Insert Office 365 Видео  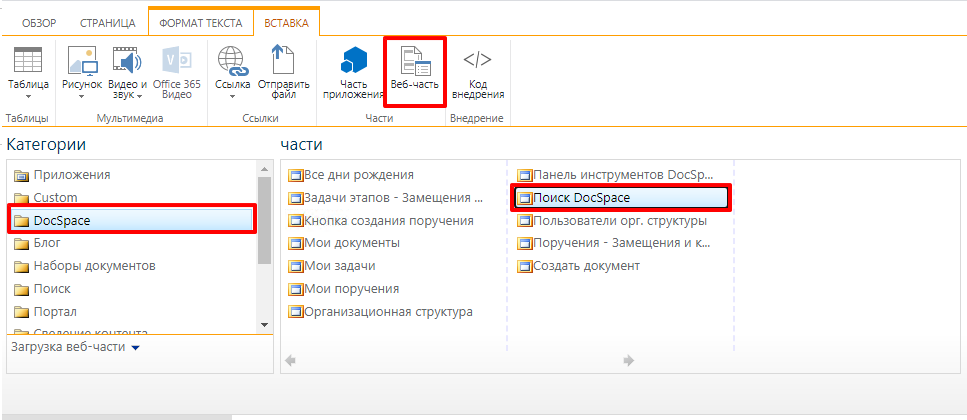point(177,73)
